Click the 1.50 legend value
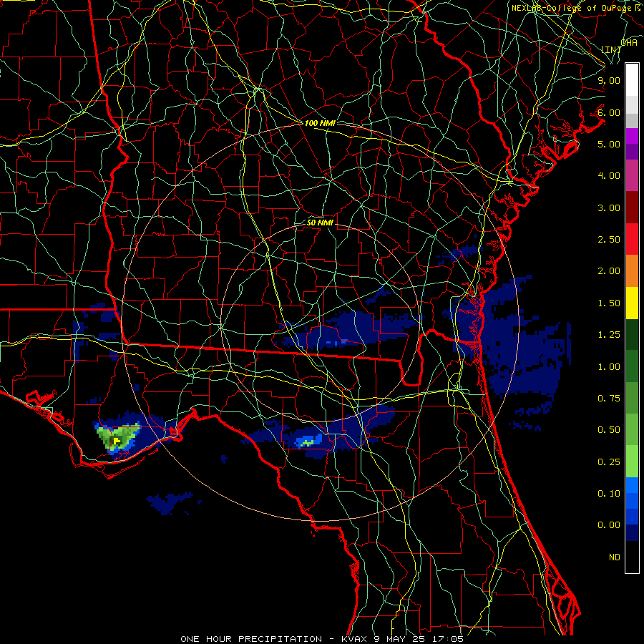Screen dimensions: 644x644 (609, 303)
